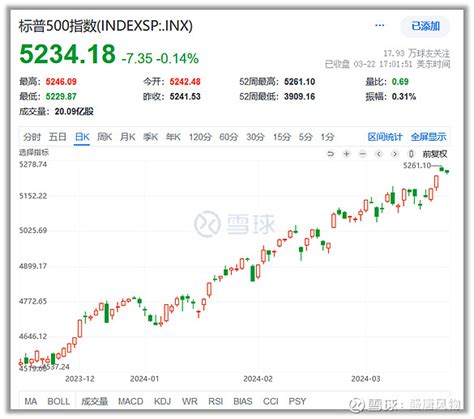The width and height of the screenshot is (474, 419).
Task: Click the 2024-02 date axis label
Action: (x=258, y=379)
